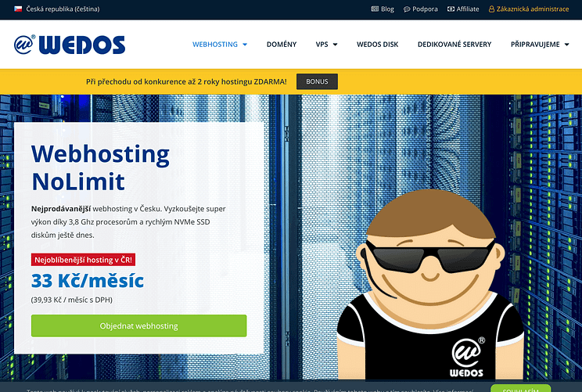The height and width of the screenshot is (392, 582).
Task: Open DEDIKOVANÉ SERVERY page
Action: [x=454, y=44]
